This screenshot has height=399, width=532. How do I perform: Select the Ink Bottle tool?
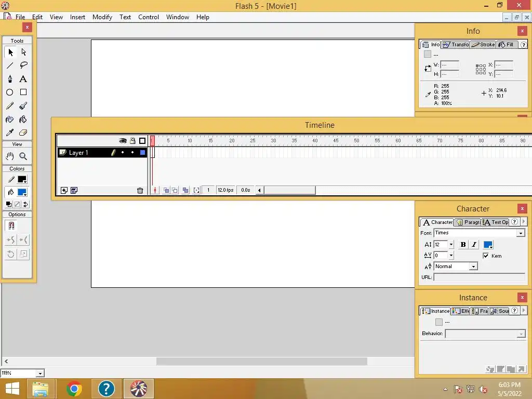[x=10, y=119]
